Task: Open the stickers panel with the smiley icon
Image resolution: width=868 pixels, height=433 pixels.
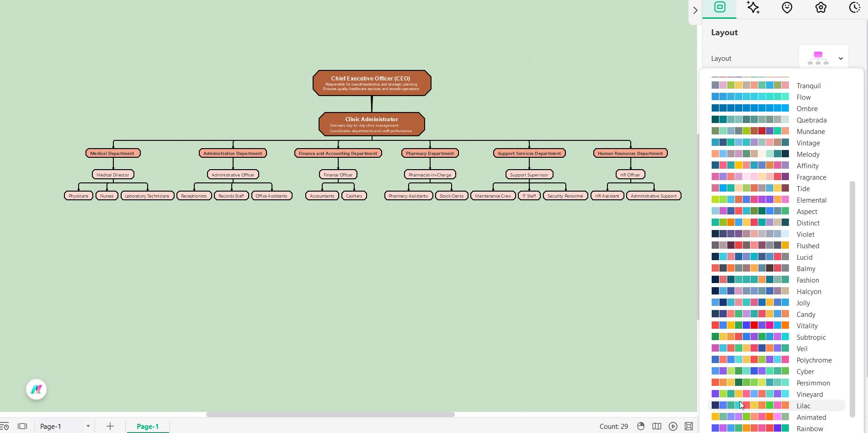Action: 787,8
